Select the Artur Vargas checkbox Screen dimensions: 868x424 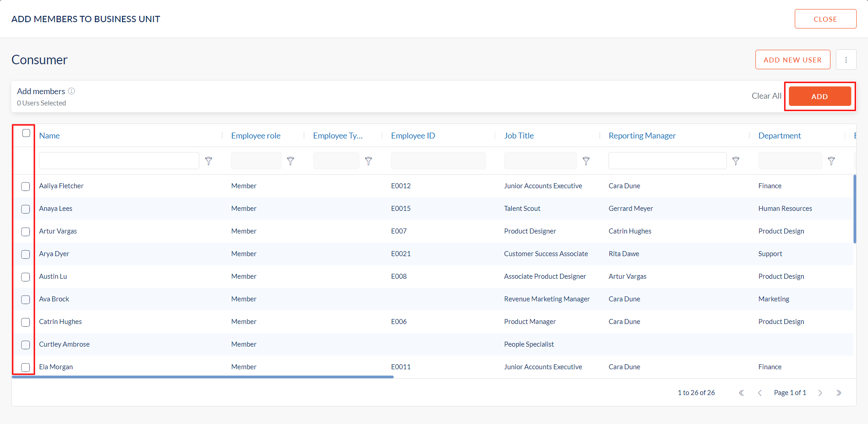25,232
